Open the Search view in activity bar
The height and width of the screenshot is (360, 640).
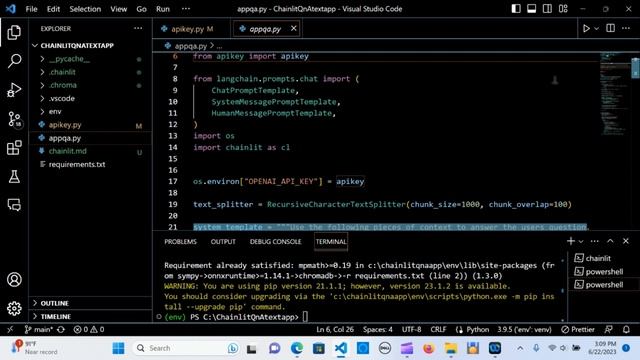(14, 61)
